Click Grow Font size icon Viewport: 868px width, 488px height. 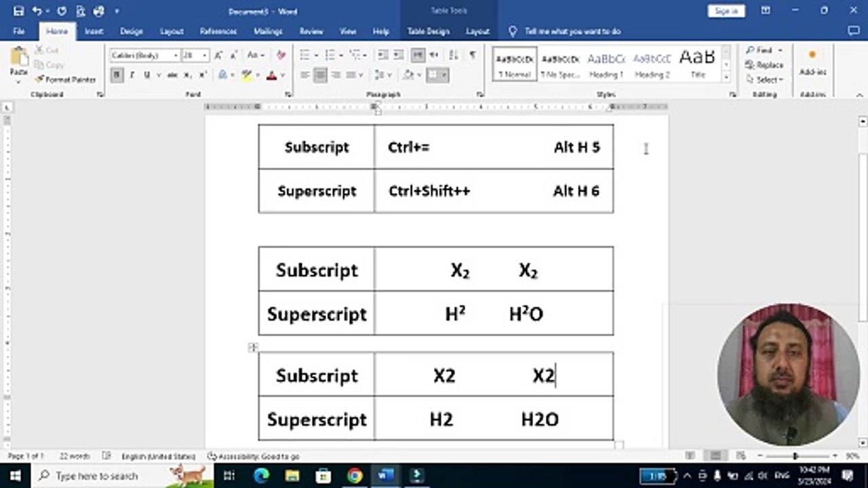[x=218, y=56]
